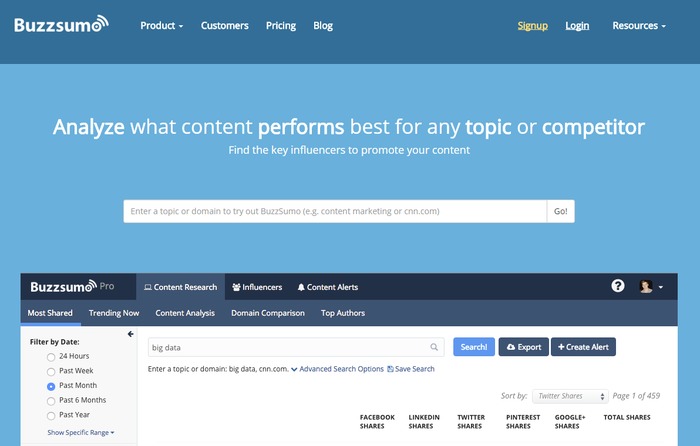Select the Top Authors tab
700x446 pixels.
click(343, 313)
